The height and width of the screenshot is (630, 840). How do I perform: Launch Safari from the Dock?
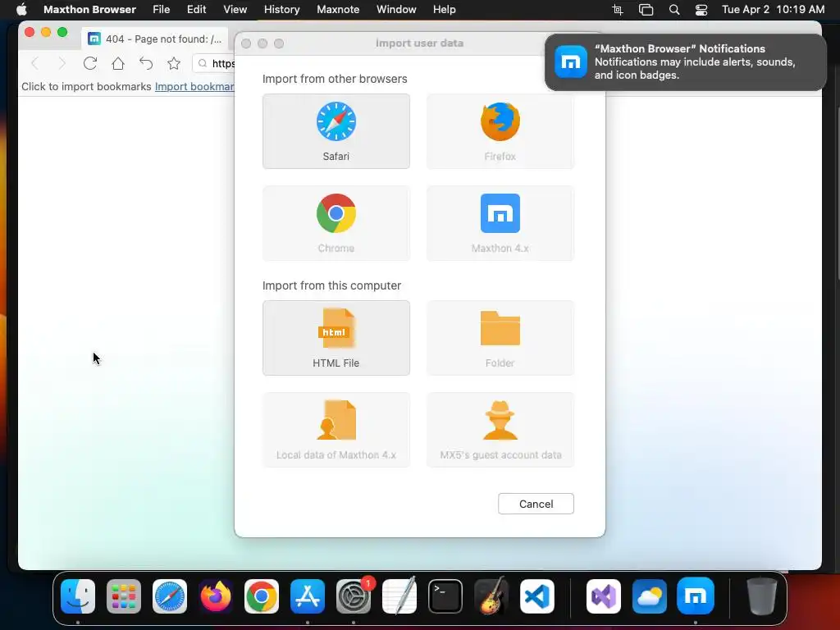click(x=170, y=596)
